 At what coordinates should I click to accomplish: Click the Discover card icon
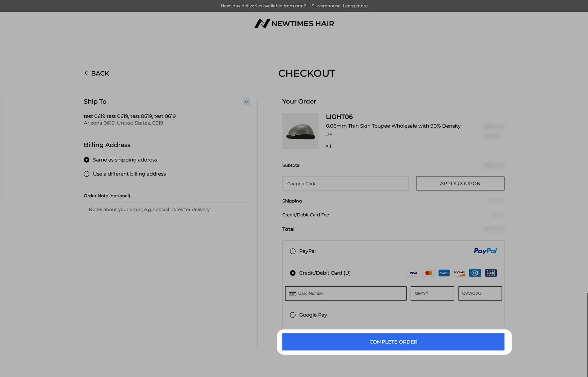click(460, 273)
